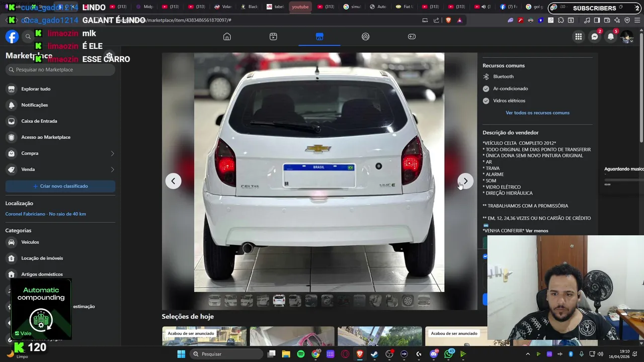
Task: Click the Vidros elétricos feature text
Action: pyautogui.click(x=509, y=101)
